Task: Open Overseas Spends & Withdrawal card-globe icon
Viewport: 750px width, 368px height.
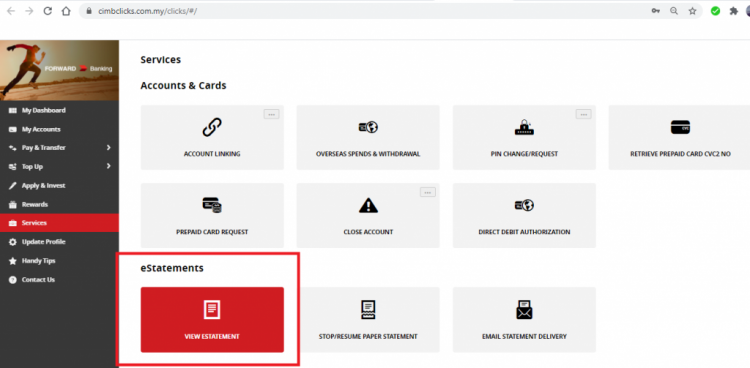Action: pyautogui.click(x=368, y=127)
